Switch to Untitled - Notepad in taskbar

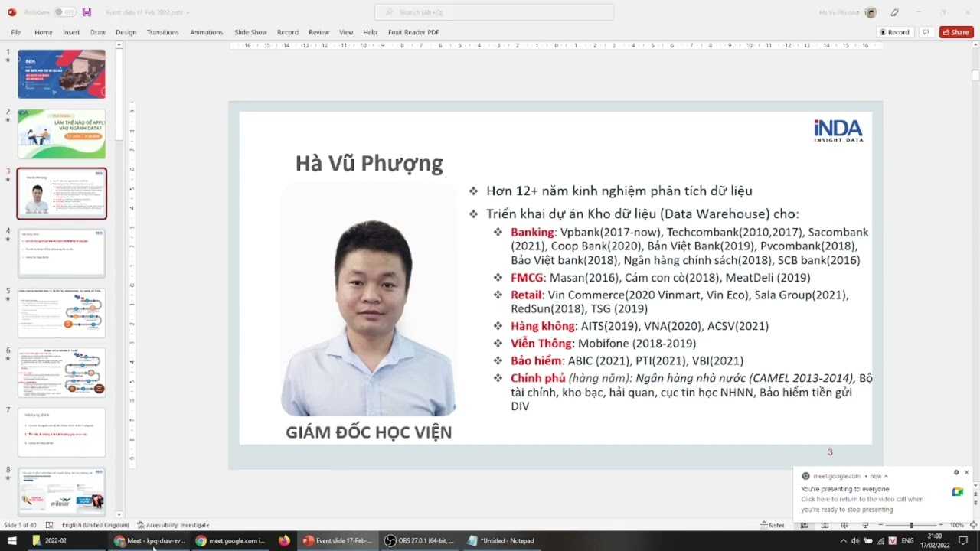501,540
